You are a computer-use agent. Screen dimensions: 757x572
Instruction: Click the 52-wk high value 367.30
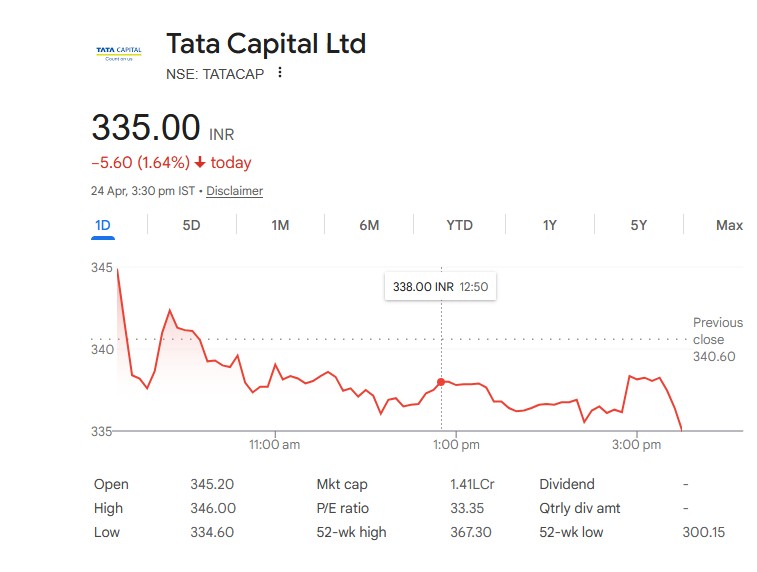pos(471,532)
